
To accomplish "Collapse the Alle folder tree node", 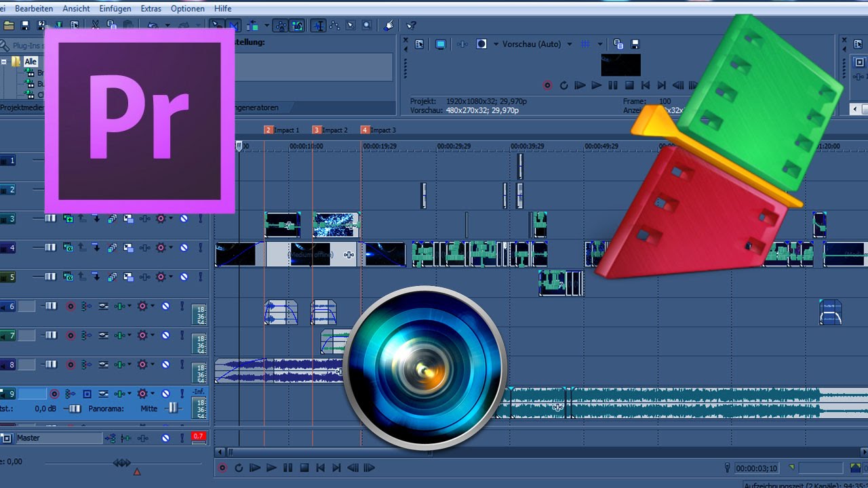I will pyautogui.click(x=3, y=61).
